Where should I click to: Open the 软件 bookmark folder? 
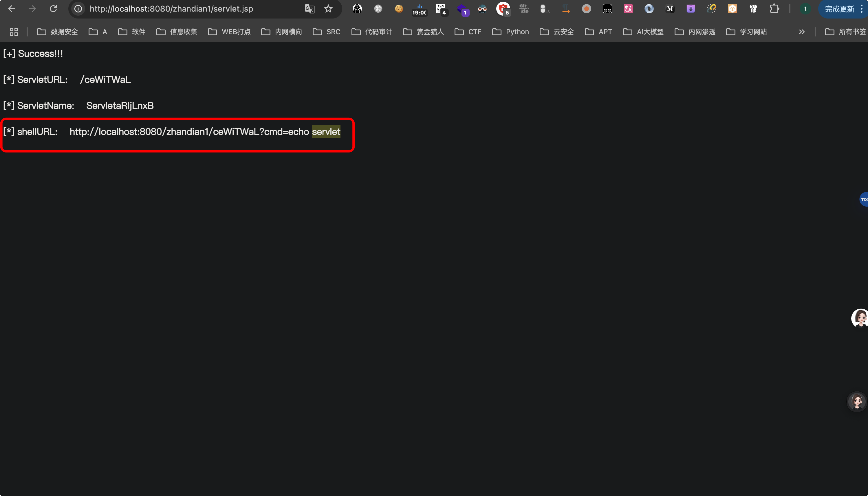[131, 32]
